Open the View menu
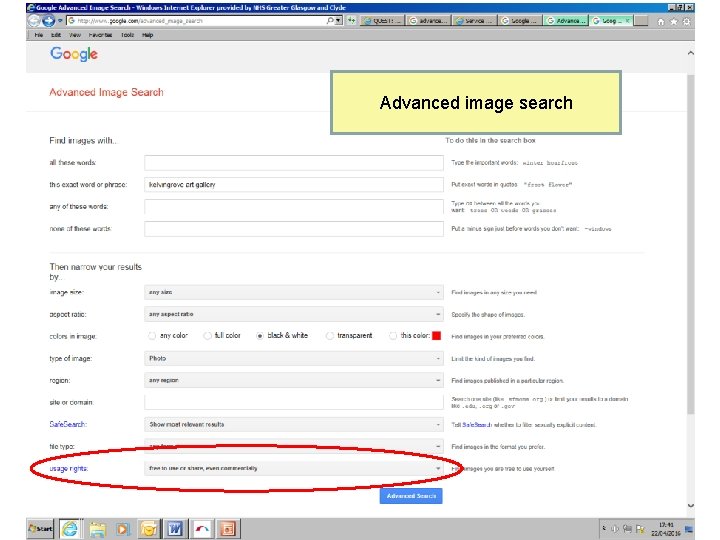Viewport: 720px width, 540px height. (75, 35)
